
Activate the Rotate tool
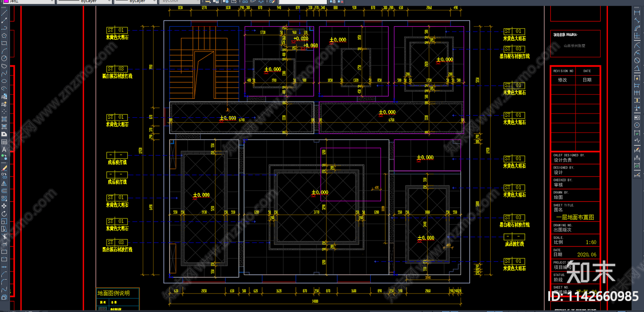(x=4, y=214)
